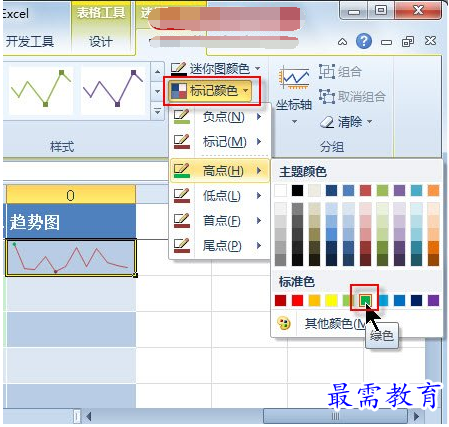The image size is (449, 427).
Task: Pick white in theme colors top row
Action: click(x=280, y=191)
